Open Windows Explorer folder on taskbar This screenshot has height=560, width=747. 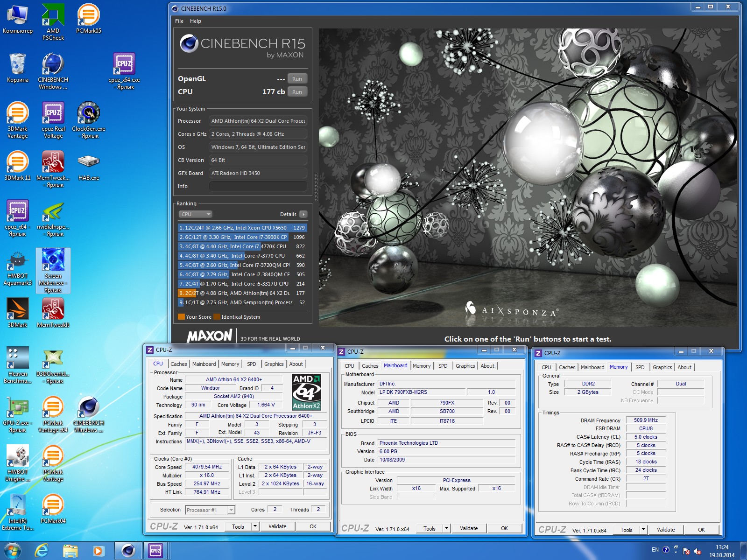click(70, 551)
